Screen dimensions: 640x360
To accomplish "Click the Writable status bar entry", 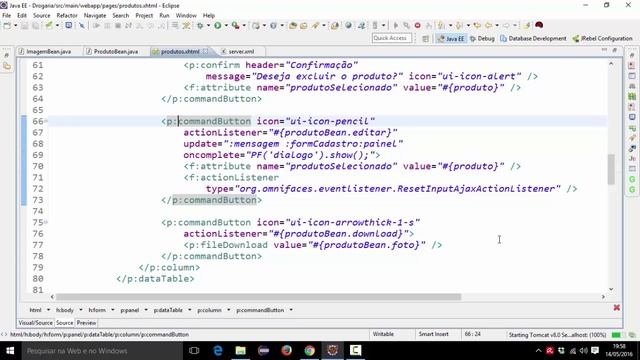I will pyautogui.click(x=383, y=334).
